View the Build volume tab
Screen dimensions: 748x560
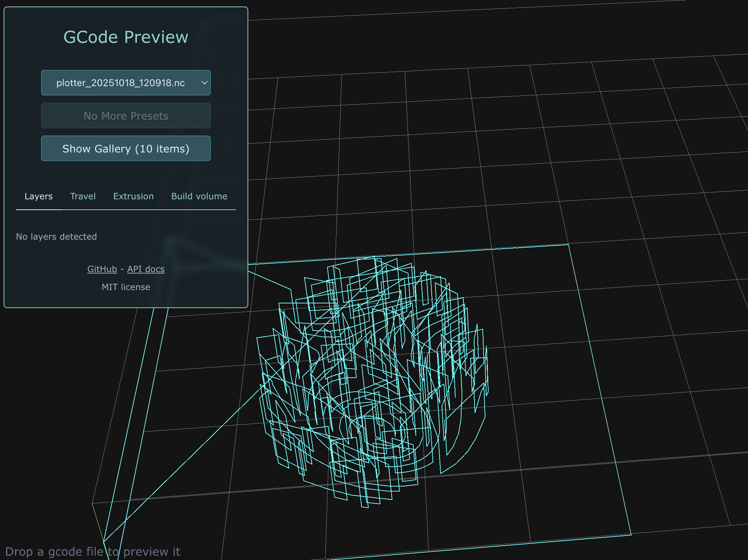[x=199, y=196]
